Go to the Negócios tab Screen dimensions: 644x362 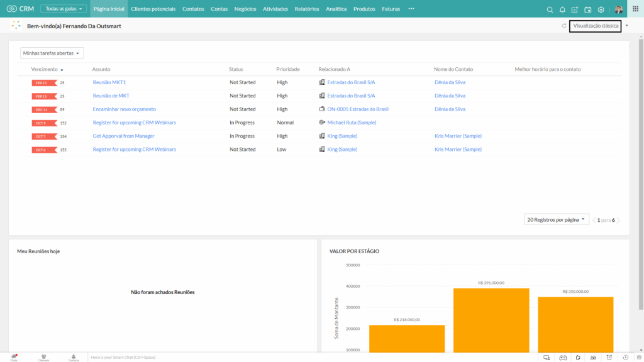pos(245,9)
